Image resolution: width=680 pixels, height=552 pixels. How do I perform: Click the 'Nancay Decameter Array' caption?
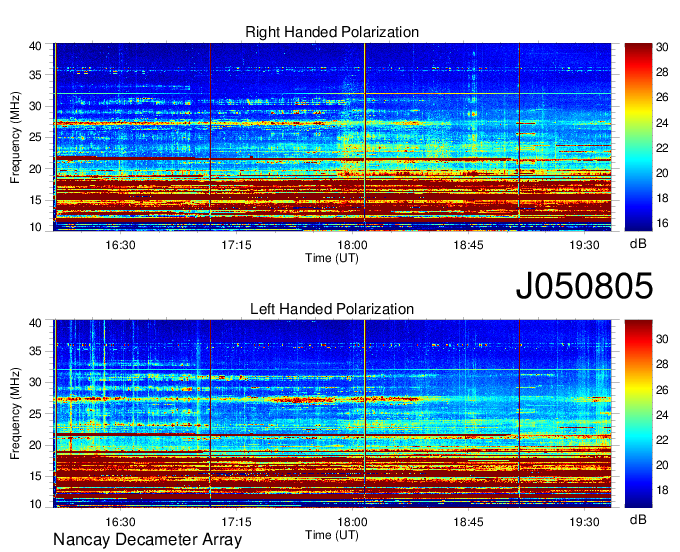pyautogui.click(x=147, y=540)
